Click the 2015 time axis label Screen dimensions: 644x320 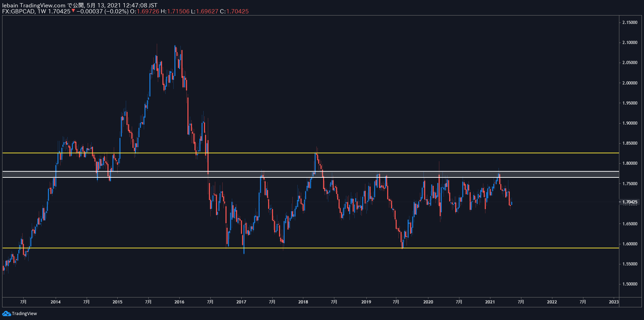pos(117,302)
